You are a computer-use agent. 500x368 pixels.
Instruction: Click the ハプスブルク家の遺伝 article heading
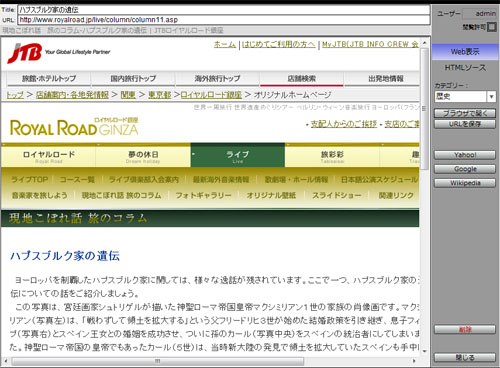pos(65,256)
